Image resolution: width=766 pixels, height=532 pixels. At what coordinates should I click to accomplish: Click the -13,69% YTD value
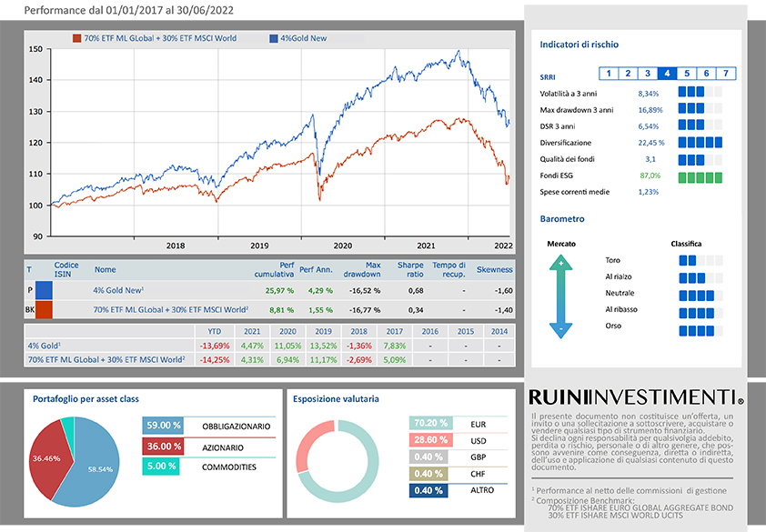point(215,346)
